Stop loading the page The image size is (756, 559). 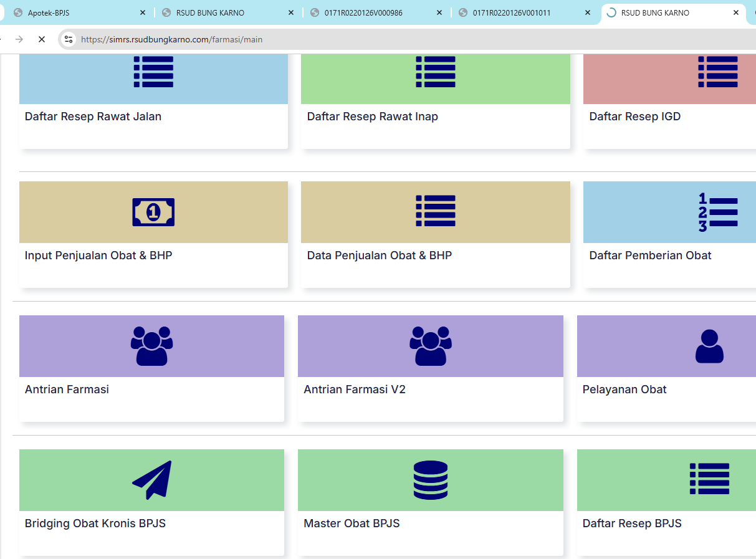pos(42,39)
